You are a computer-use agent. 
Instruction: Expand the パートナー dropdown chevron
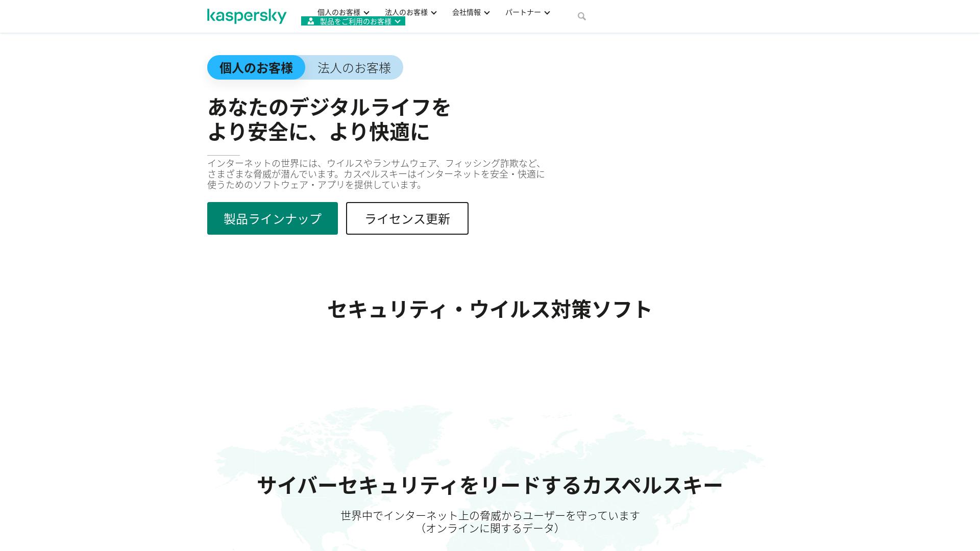[x=547, y=13]
